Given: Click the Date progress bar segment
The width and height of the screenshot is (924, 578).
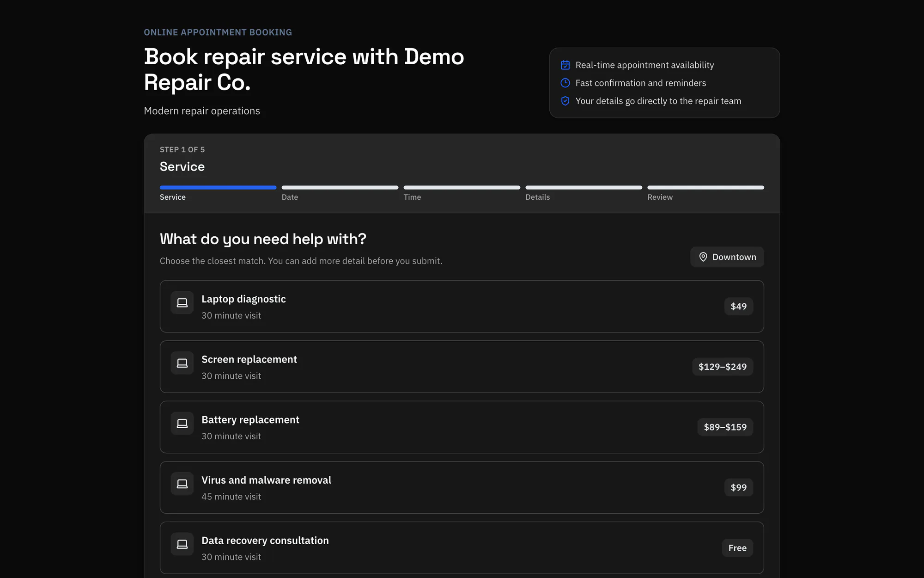Looking at the screenshot, I should click(340, 188).
